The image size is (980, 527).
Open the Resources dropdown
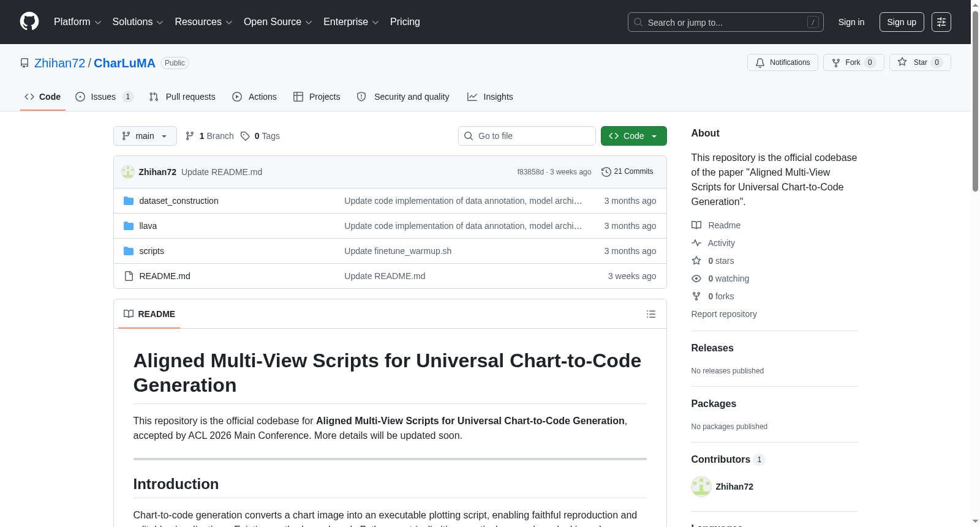click(203, 22)
